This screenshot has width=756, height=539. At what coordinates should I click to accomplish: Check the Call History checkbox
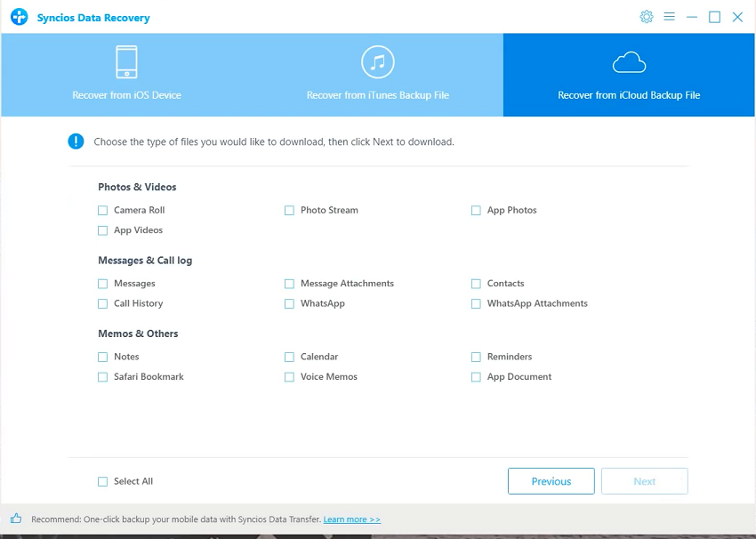tap(102, 303)
